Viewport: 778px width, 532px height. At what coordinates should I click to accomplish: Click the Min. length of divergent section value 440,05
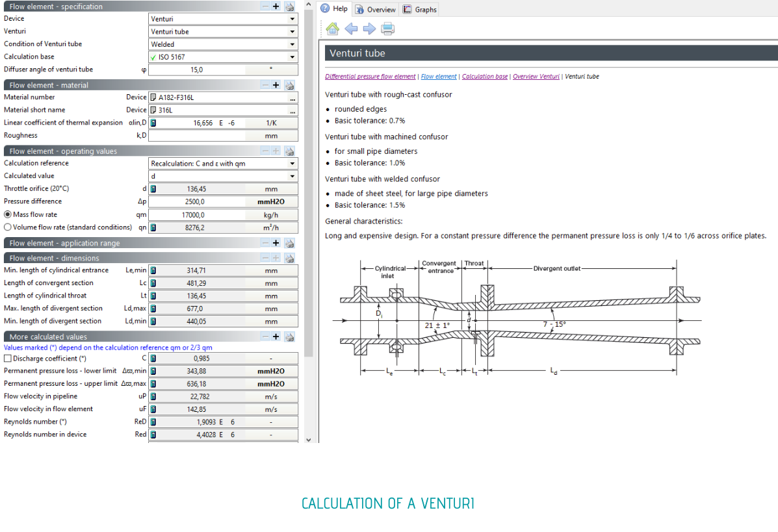pos(197,322)
